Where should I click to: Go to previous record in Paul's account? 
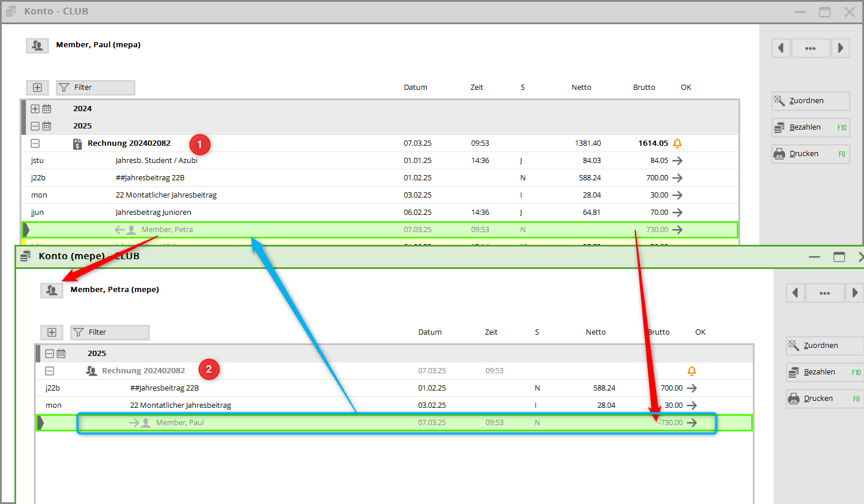coord(781,48)
